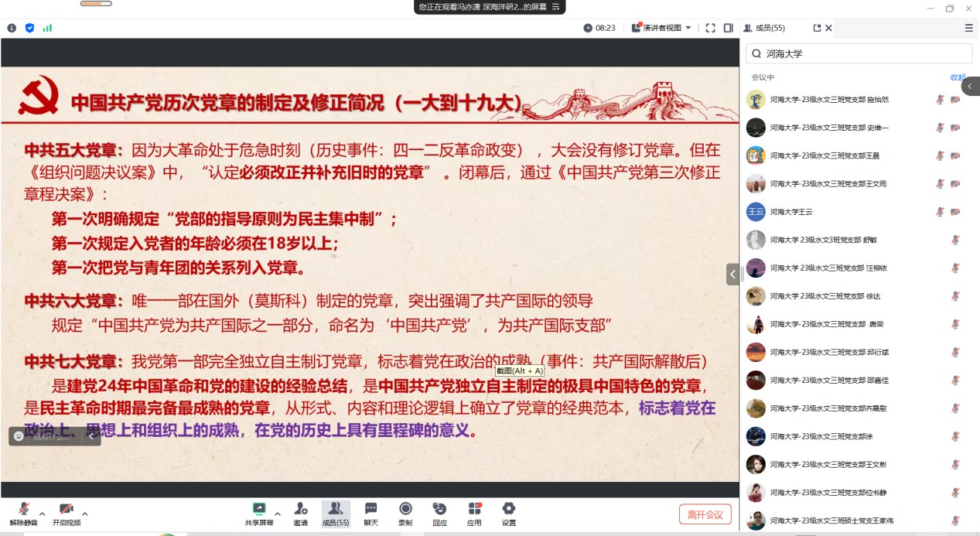
Task: Start screen sharing via 共享屏幕 icon
Action: point(259,509)
